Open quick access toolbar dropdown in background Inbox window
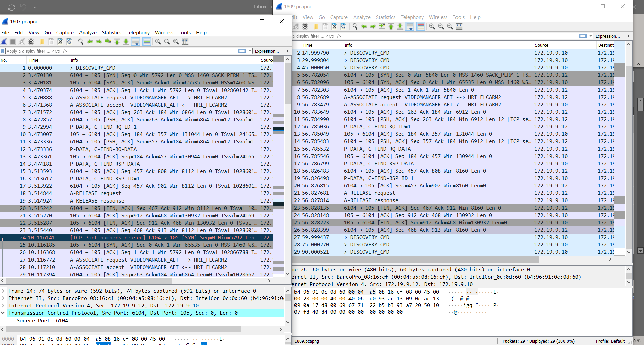The height and width of the screenshot is (345, 644). (x=35, y=7)
